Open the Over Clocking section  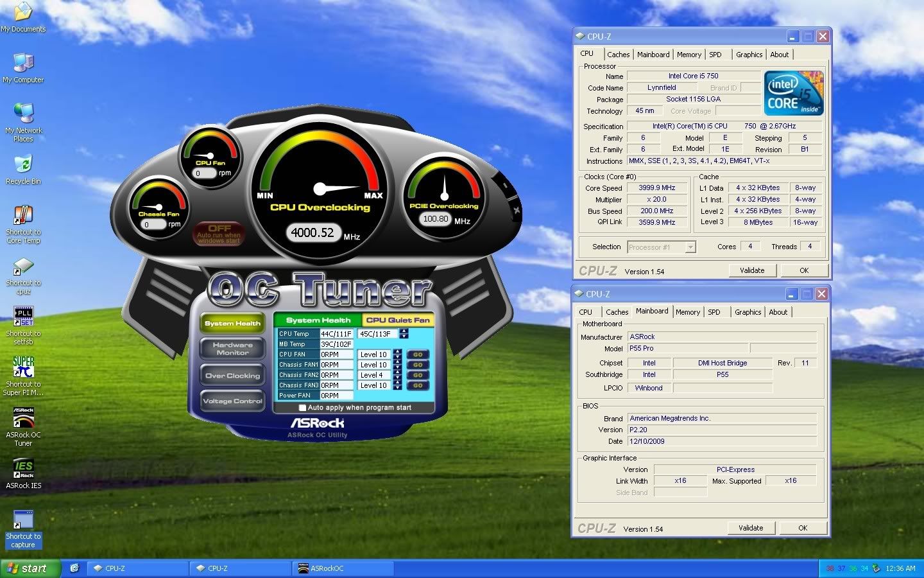[232, 376]
